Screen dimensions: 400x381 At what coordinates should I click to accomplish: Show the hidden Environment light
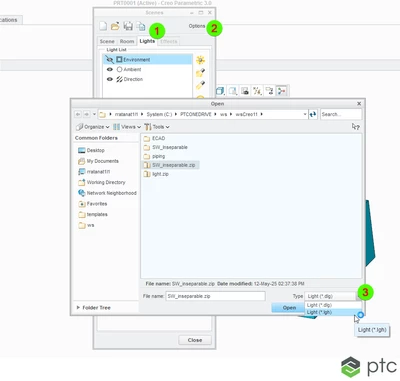[x=109, y=60]
